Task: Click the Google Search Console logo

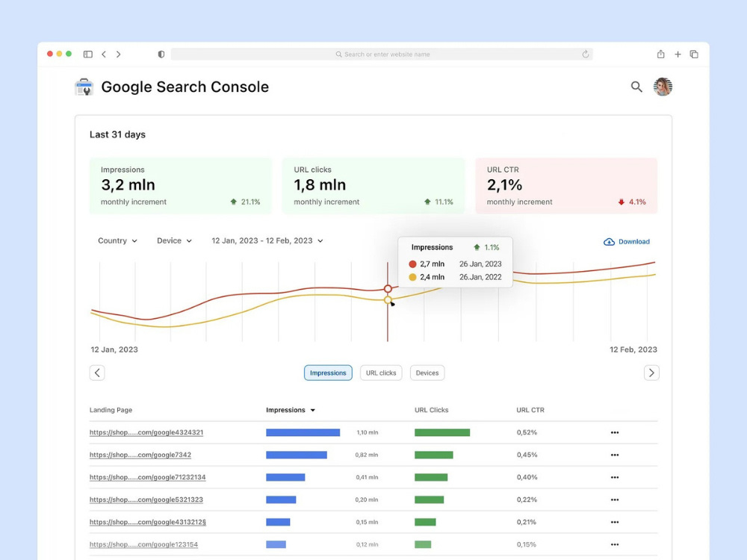Action: [84, 87]
